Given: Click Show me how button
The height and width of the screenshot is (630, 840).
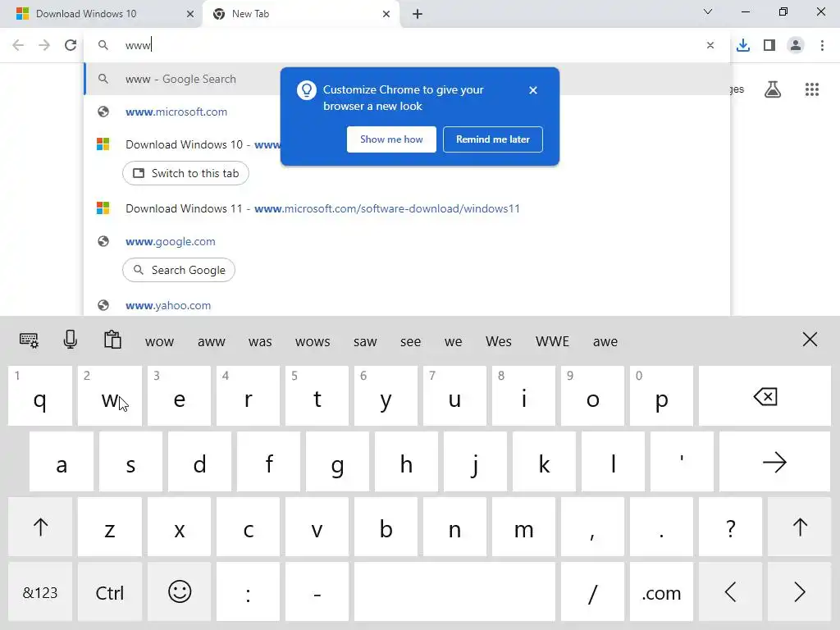Looking at the screenshot, I should tap(391, 139).
